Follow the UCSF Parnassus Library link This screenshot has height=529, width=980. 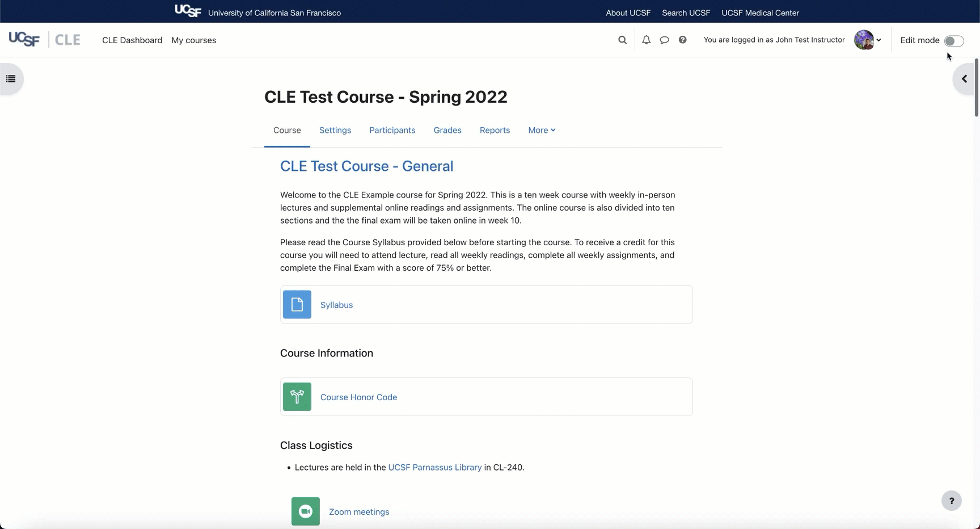[434, 468]
